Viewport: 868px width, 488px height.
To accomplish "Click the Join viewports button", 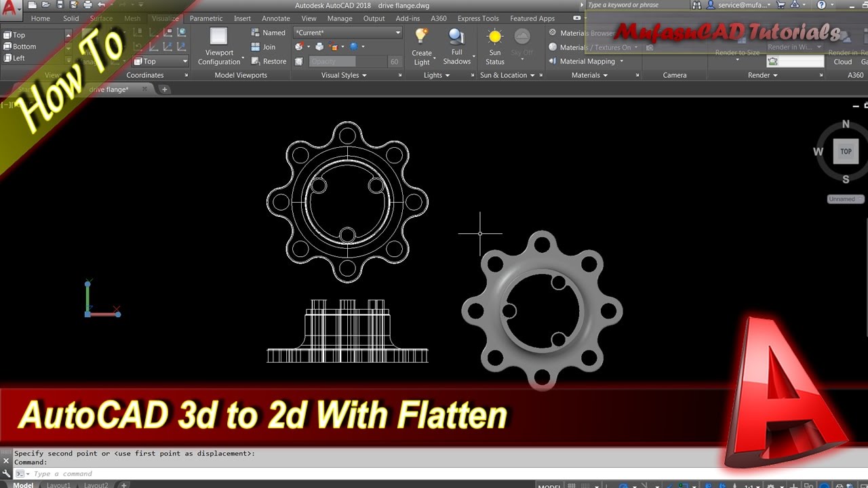I will click(263, 47).
